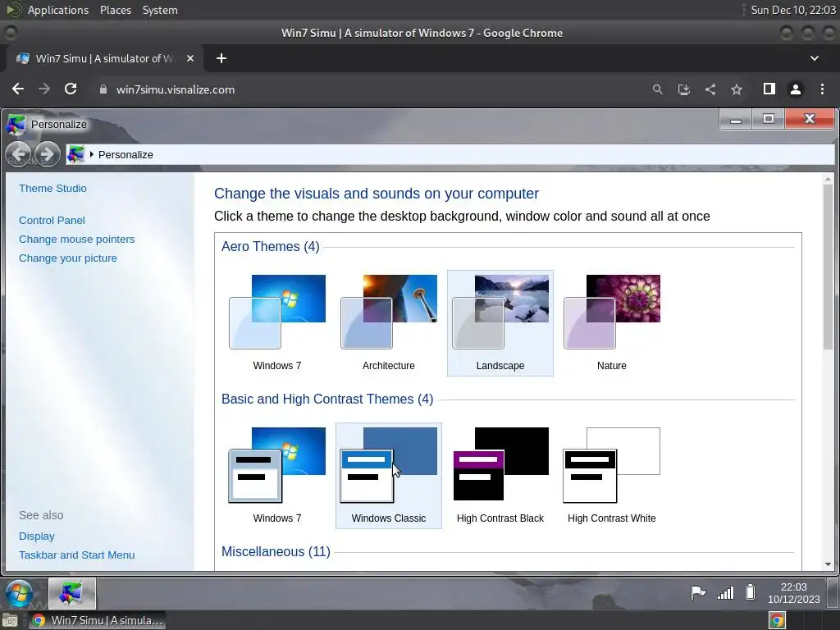This screenshot has width=840, height=630.
Task: Open Theme Studio link
Action: (x=52, y=188)
